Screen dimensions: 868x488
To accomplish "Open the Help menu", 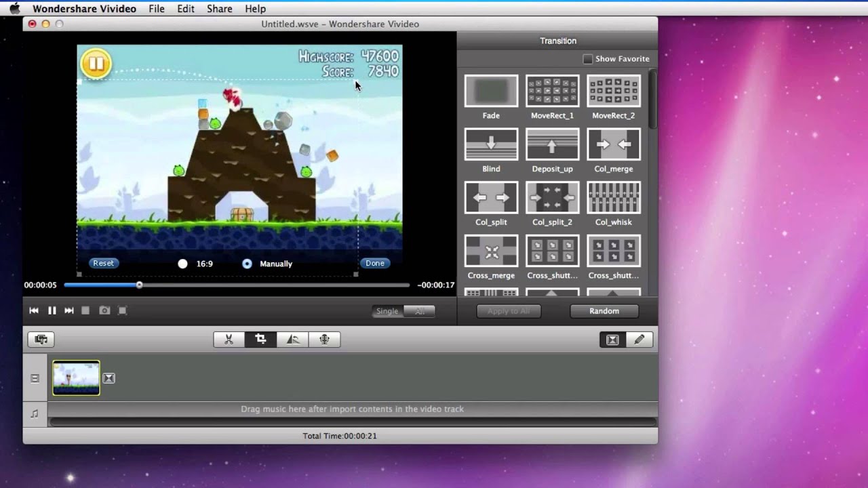I will point(255,9).
